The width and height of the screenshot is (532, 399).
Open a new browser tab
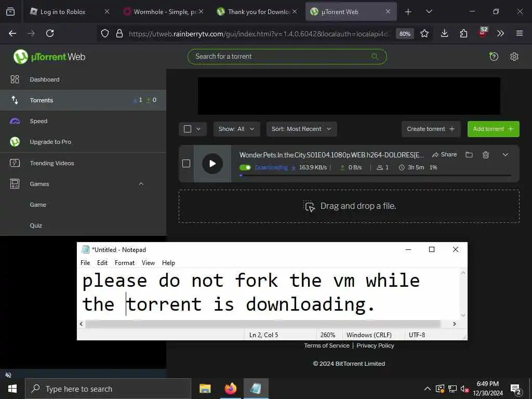pyautogui.click(x=408, y=12)
